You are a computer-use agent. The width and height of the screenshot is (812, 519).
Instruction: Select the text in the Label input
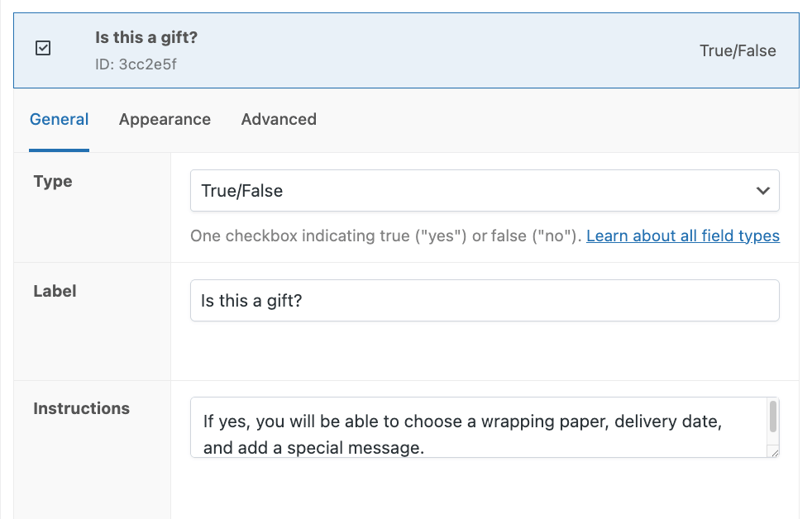click(x=484, y=300)
